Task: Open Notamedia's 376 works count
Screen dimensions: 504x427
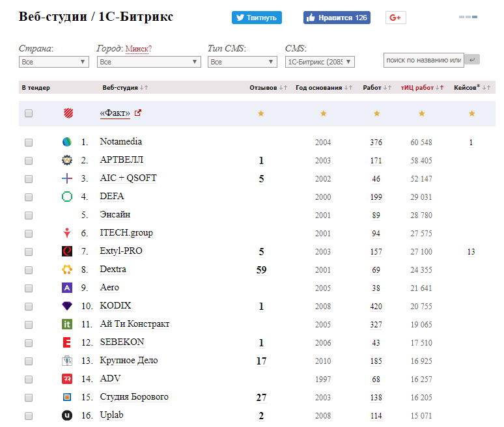Action: [376, 143]
